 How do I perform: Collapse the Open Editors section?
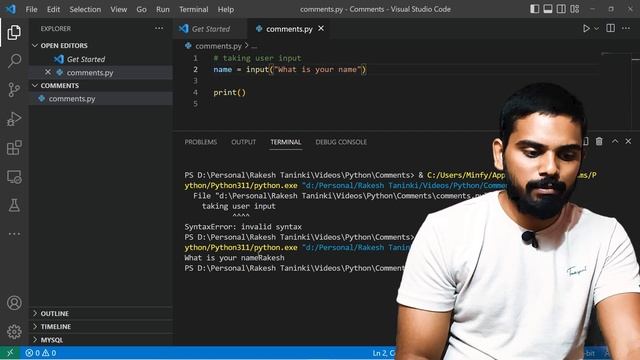click(x=35, y=45)
